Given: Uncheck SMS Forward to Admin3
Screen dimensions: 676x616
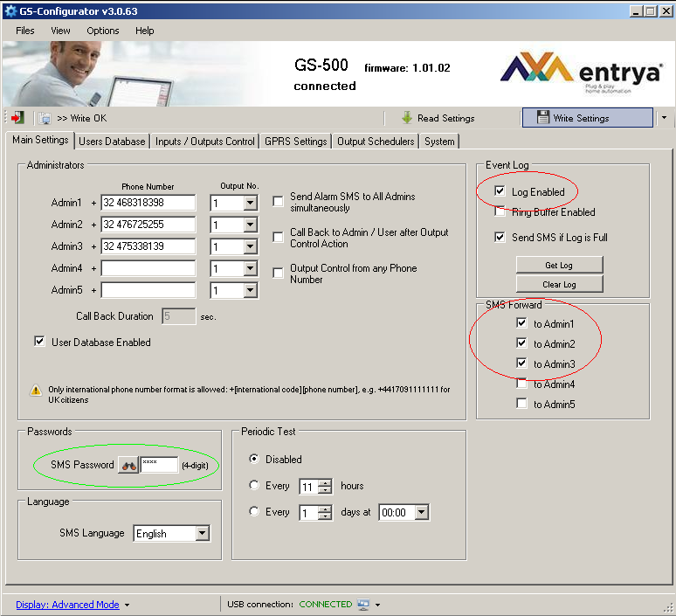Looking at the screenshot, I should click(x=521, y=363).
